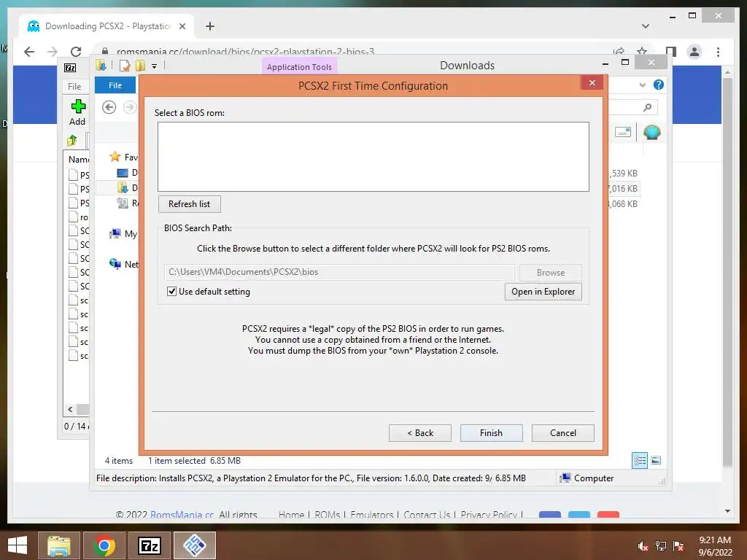
Task: Select Network in navigation pane
Action: 123,264
